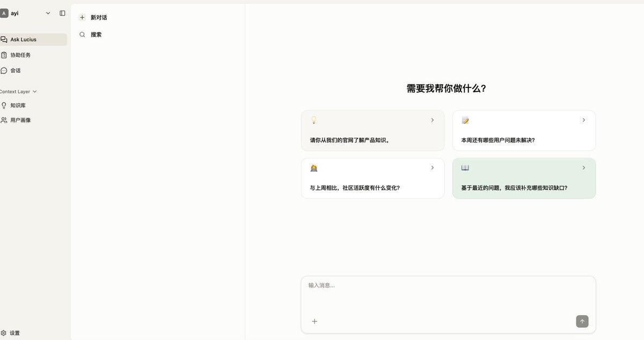Click the magnifier icon beside 搜索
The width and height of the screenshot is (644, 340).
pos(82,34)
